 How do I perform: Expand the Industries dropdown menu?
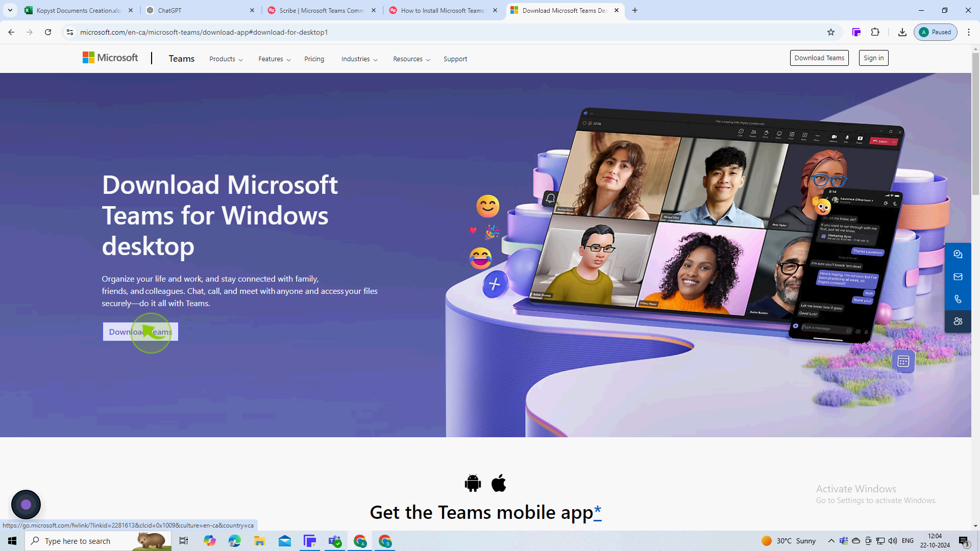(x=359, y=59)
